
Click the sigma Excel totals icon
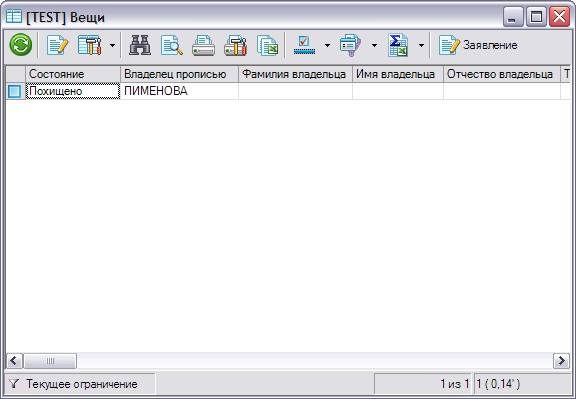click(398, 45)
